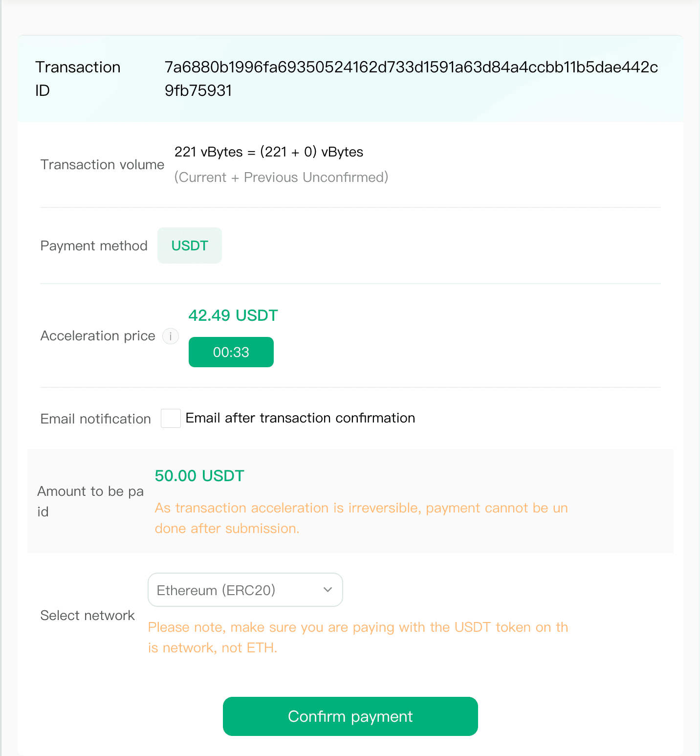Click the chevron arrow in network selector
Viewport: 700px width, 756px height.
point(328,590)
